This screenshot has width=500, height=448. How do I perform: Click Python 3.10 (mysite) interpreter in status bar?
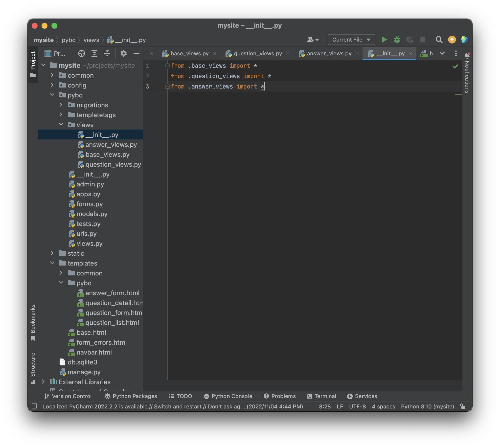click(x=427, y=406)
